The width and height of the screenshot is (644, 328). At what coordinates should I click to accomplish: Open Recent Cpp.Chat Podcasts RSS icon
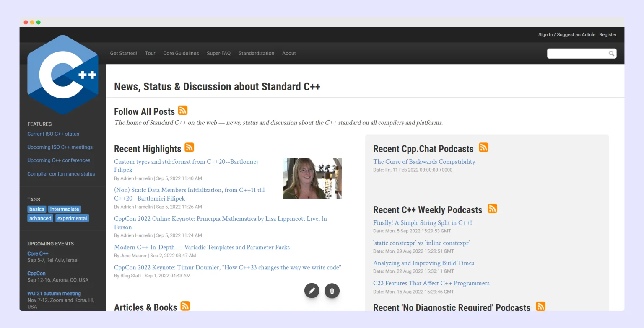[x=484, y=147]
